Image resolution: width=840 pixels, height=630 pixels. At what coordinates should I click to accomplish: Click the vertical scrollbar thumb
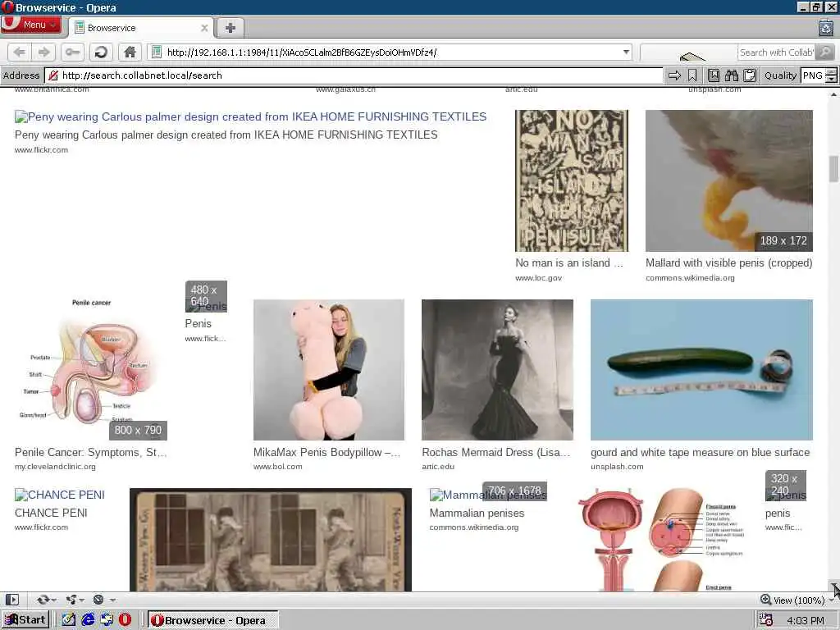[833, 168]
